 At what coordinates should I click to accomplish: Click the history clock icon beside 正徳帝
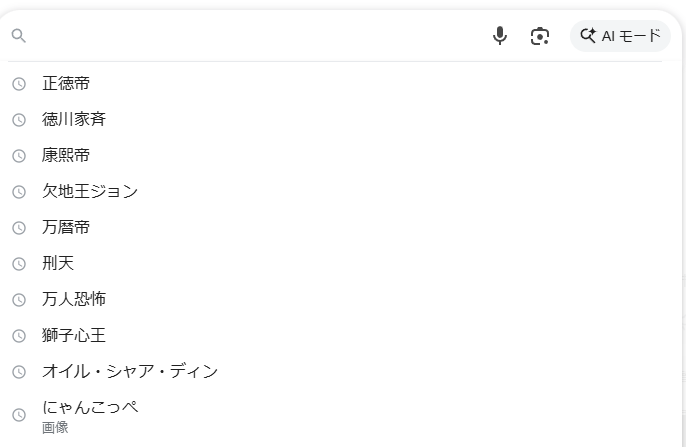click(x=18, y=84)
